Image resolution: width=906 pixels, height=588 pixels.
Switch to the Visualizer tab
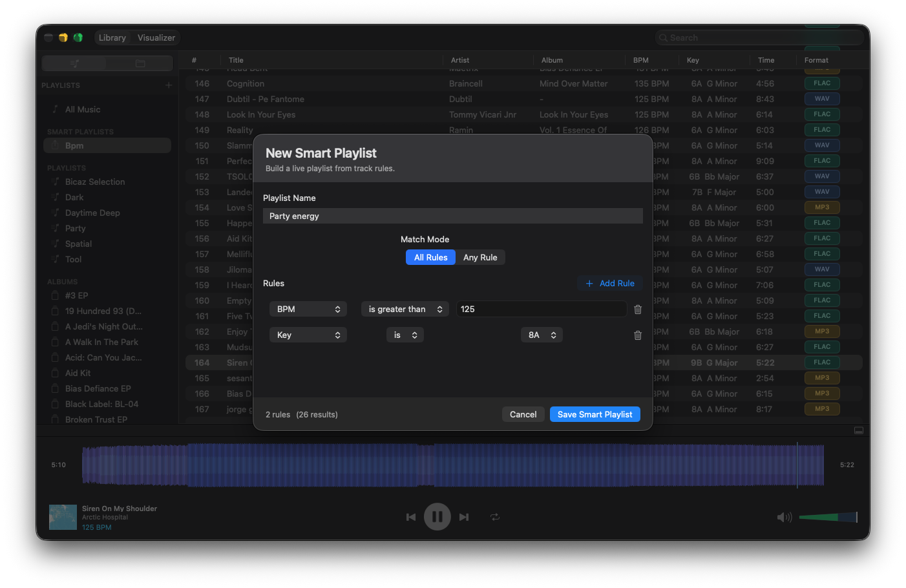(x=156, y=37)
